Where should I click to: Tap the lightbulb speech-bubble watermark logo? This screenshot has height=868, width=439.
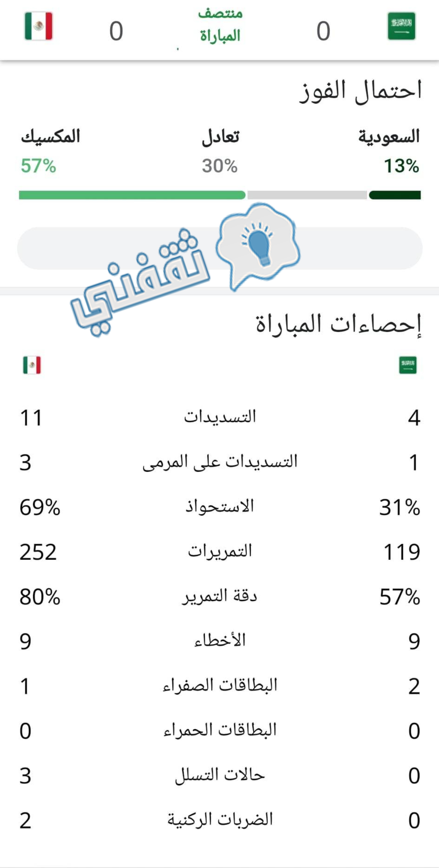258,245
